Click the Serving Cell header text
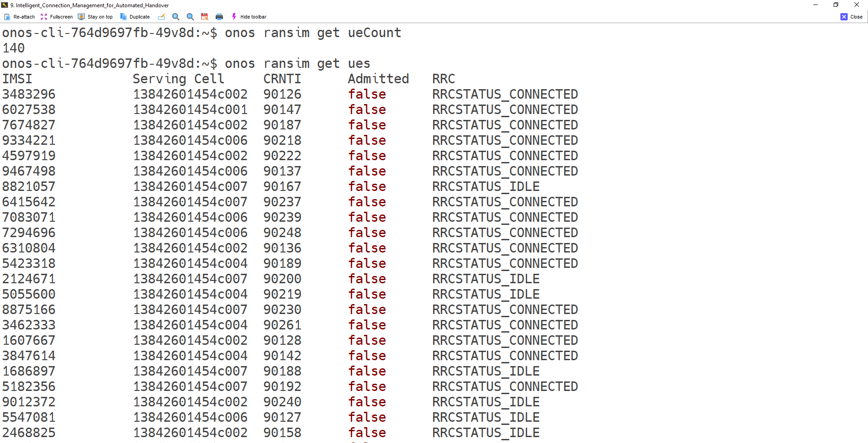This screenshot has height=443, width=868. tap(178, 79)
